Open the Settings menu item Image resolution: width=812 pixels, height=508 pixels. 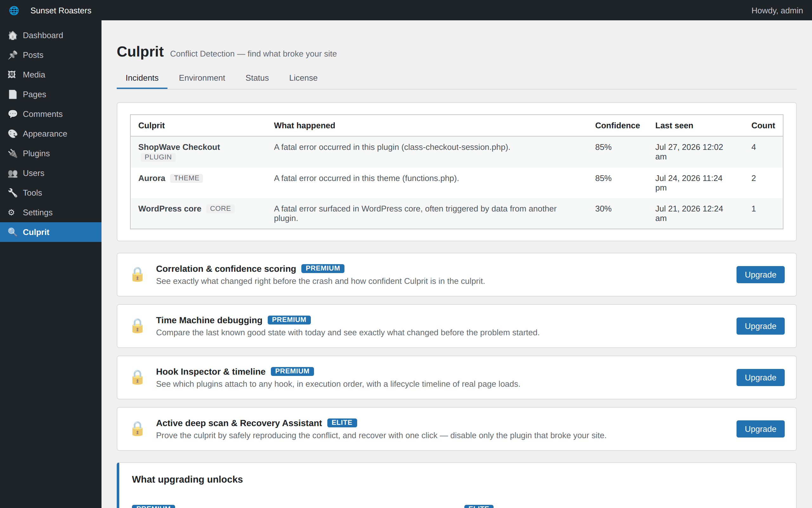pos(51,213)
